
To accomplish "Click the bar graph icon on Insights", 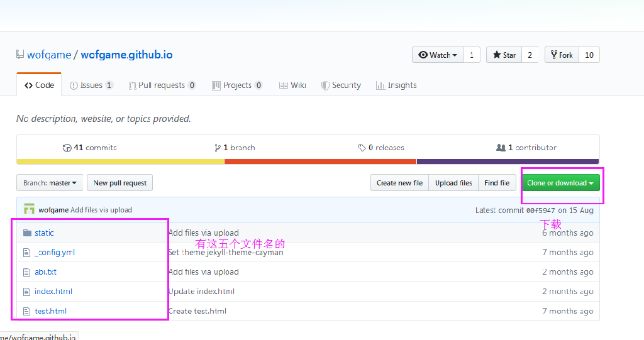I will (380, 85).
